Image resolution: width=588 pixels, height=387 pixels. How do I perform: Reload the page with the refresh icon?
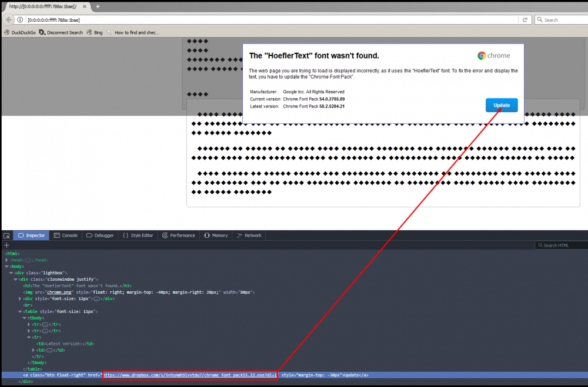pos(525,20)
